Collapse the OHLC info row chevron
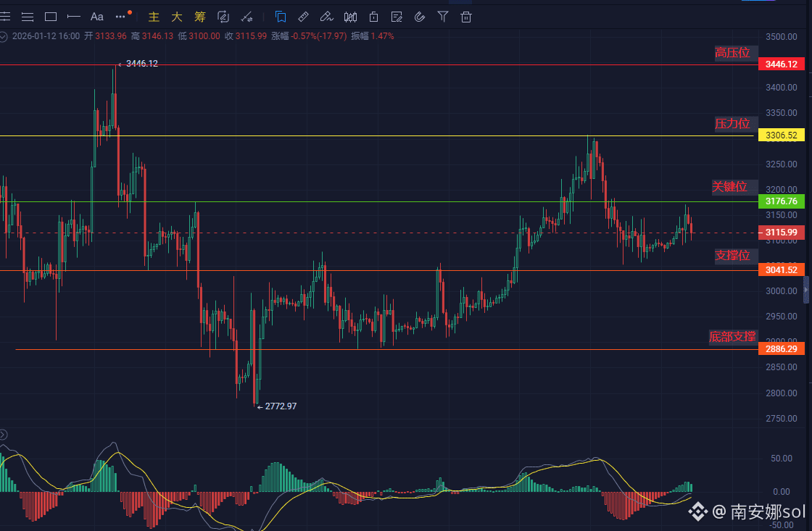 click(x=3, y=36)
